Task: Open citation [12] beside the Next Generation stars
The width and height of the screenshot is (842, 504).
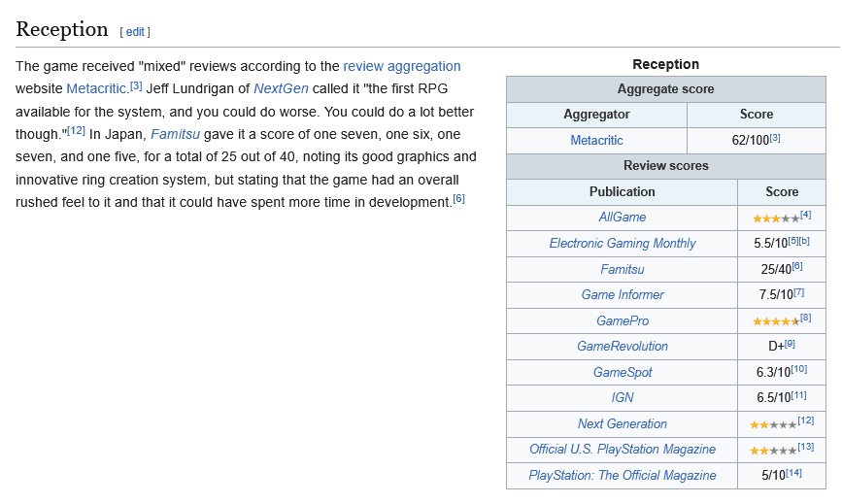Action: 805,420
